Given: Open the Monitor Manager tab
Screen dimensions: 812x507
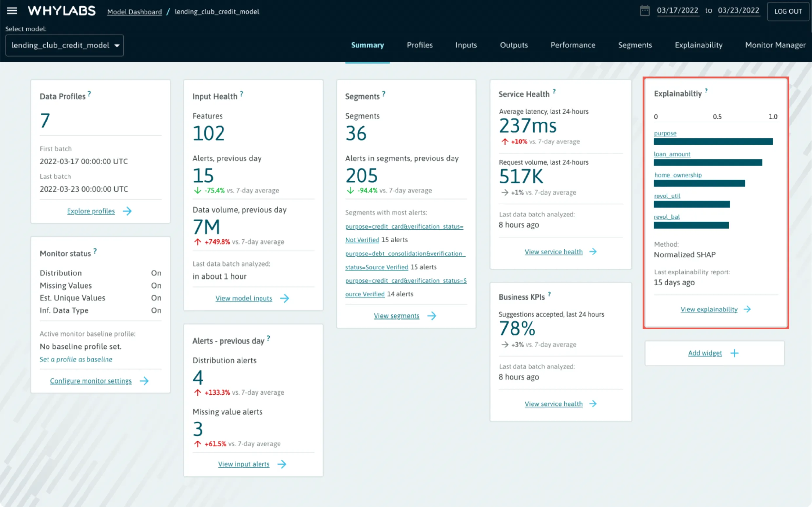Looking at the screenshot, I should [775, 45].
